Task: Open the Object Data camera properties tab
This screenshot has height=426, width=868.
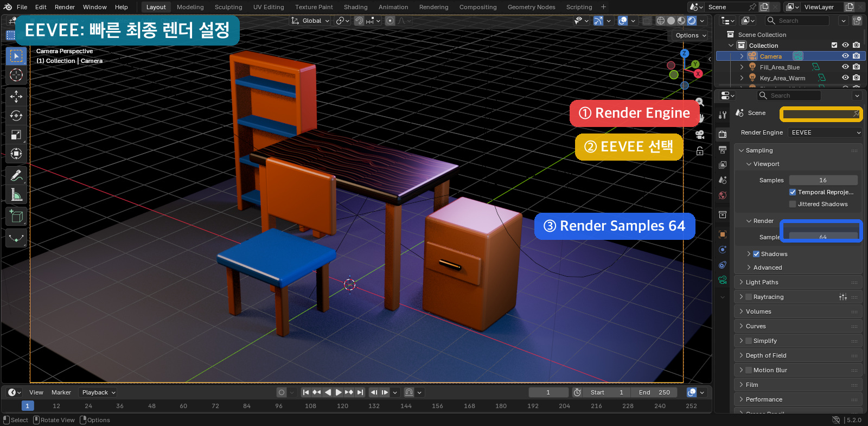Action: point(723,280)
